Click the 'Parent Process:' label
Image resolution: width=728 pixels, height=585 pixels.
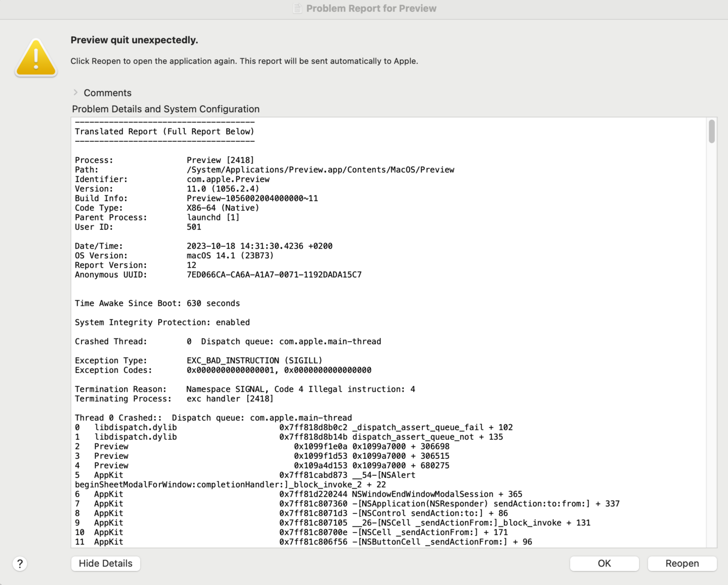(111, 218)
